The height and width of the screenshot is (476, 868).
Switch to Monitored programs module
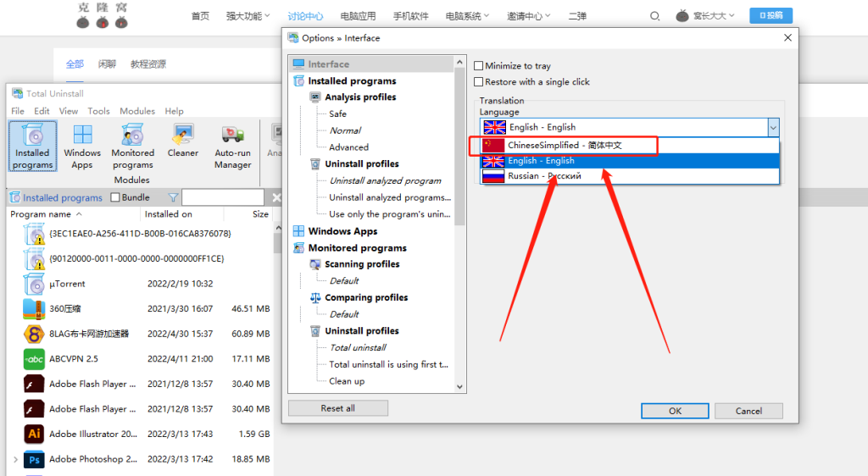[x=133, y=147]
